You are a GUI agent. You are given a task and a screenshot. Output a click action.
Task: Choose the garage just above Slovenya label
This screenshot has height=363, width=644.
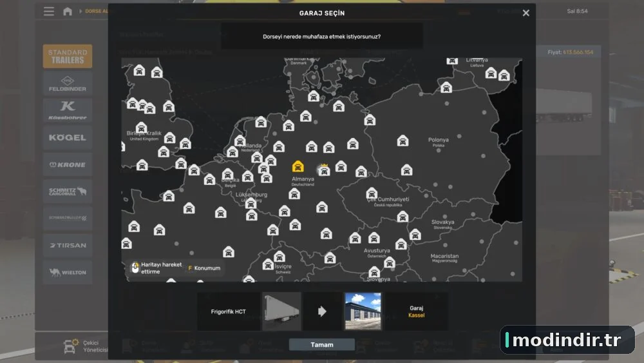374,271
